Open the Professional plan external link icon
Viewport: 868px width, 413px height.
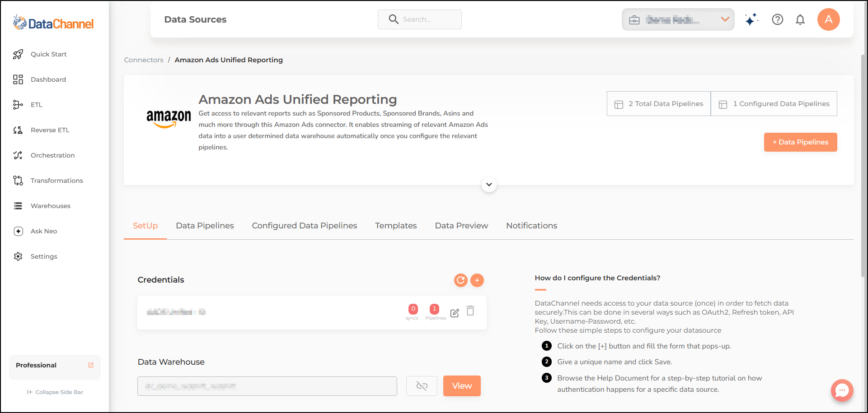91,365
